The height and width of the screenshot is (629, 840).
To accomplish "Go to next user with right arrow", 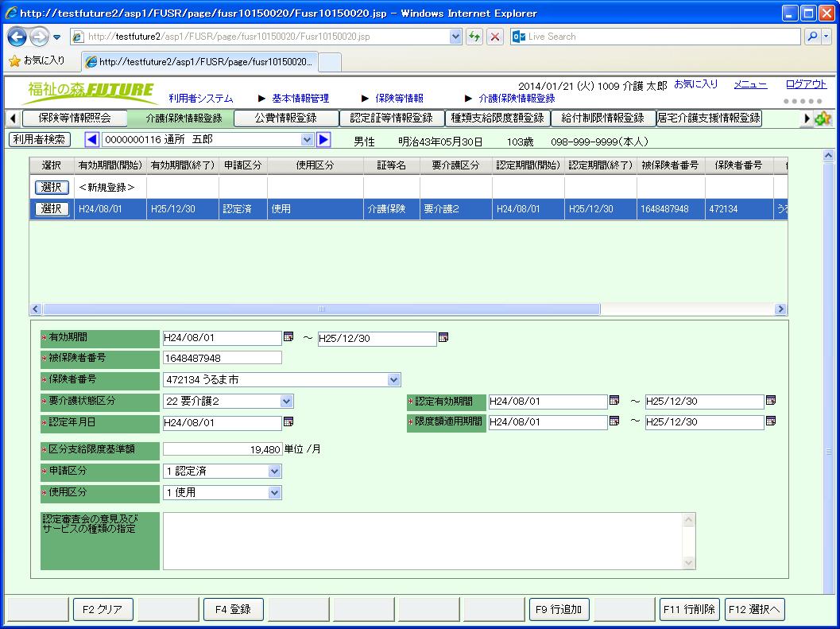I will [323, 139].
